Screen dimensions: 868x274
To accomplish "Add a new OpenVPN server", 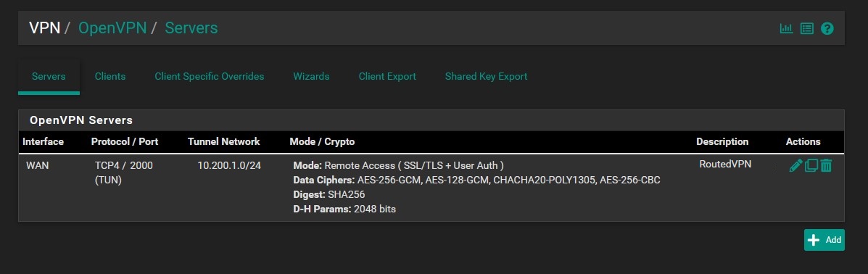I will click(824, 240).
